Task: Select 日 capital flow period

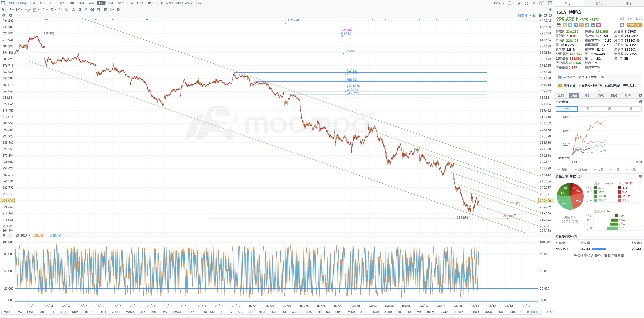Action: pos(588,109)
